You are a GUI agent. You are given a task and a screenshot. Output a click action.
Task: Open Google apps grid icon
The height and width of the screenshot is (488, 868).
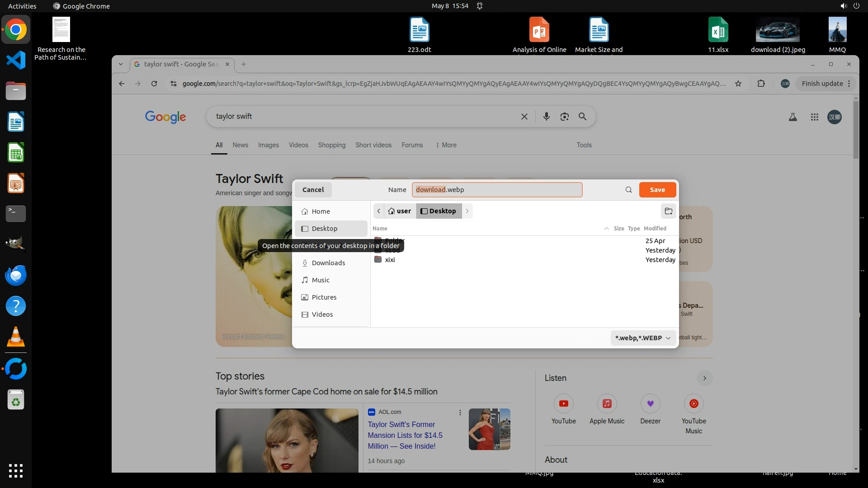814,117
